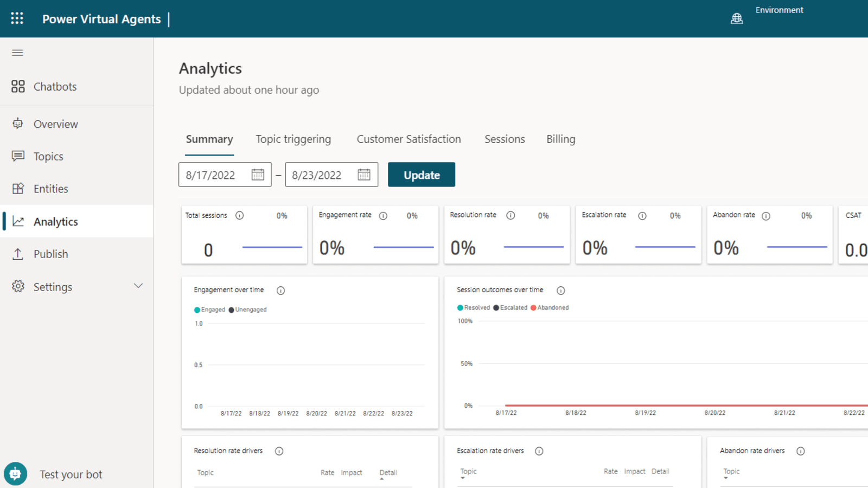This screenshot has height=488, width=868.
Task: Open Settings label in sidebar
Action: pos(53,287)
